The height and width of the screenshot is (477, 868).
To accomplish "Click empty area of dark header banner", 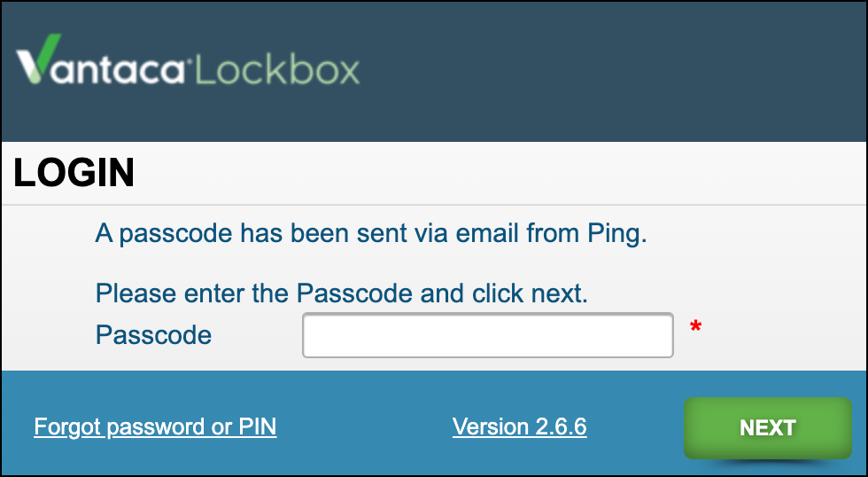I will [x=620, y=71].
